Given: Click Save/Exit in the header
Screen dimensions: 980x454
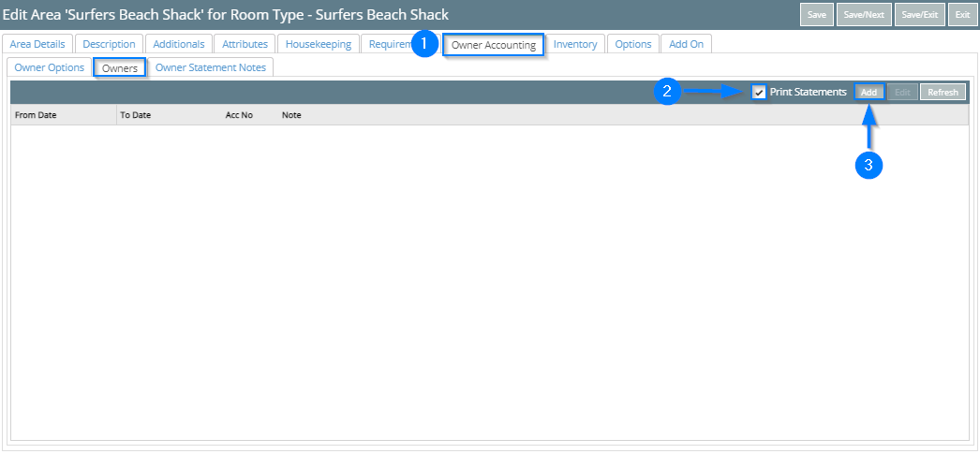Looking at the screenshot, I should click(918, 15).
